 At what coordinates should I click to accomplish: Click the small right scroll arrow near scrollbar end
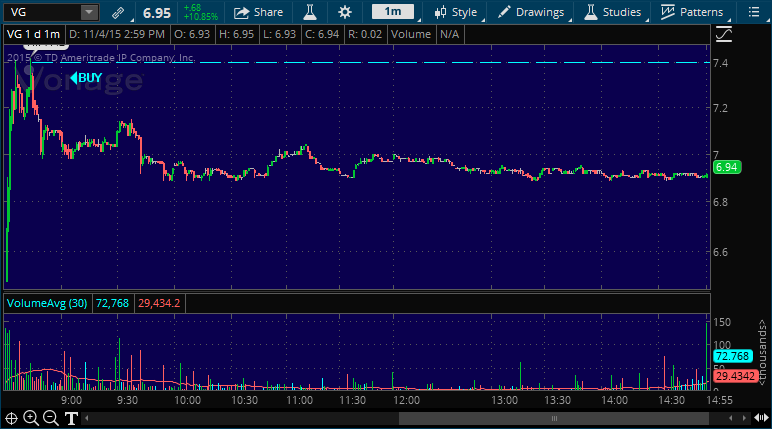pyautogui.click(x=744, y=418)
